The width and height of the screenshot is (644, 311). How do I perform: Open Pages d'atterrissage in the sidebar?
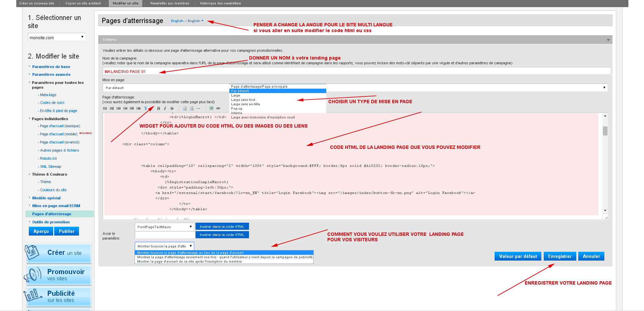[52, 214]
